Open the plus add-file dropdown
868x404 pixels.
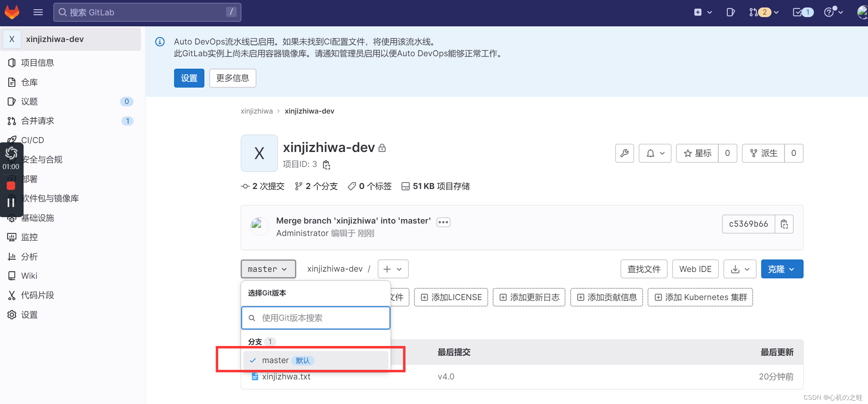coord(393,269)
